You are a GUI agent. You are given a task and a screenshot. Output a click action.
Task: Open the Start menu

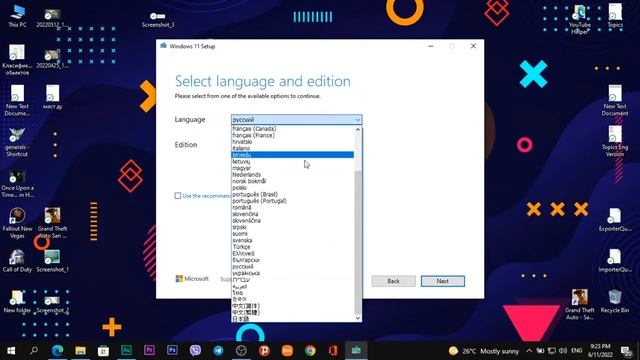(x=11, y=350)
